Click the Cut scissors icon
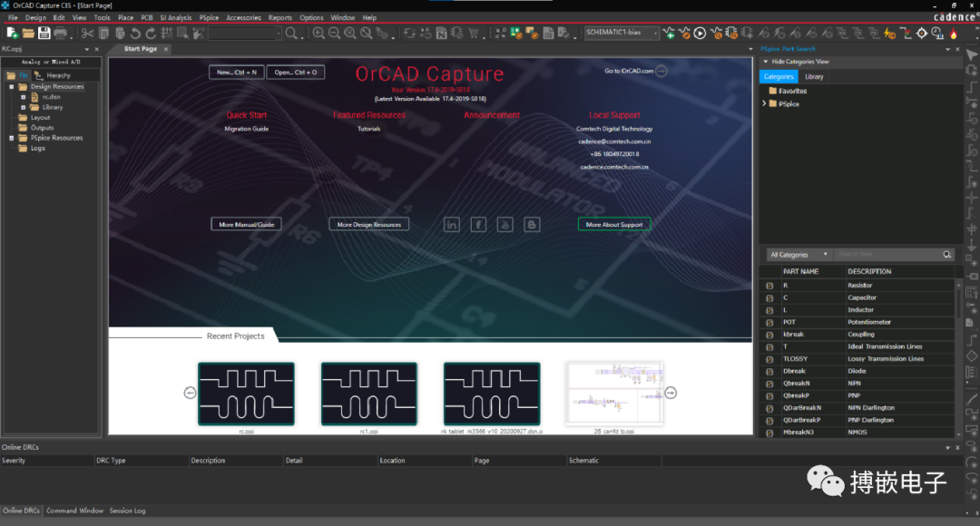Screen dimensions: 980x526 point(87,34)
